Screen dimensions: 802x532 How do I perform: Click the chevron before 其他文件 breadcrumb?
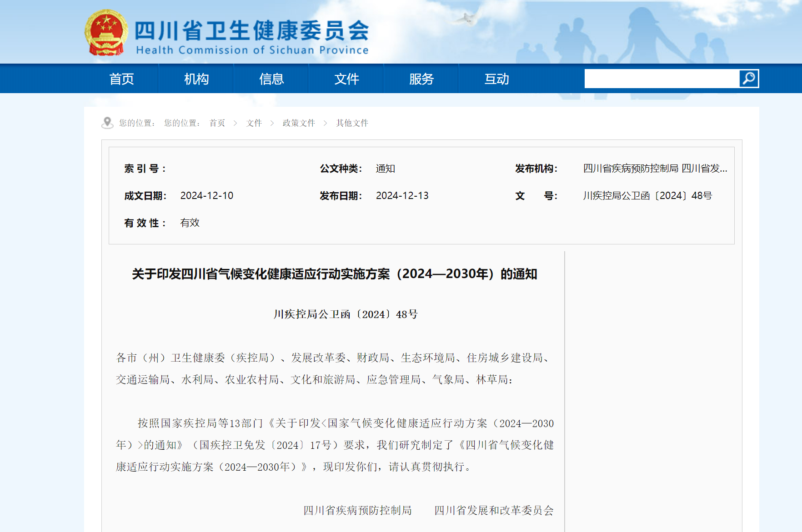point(325,123)
